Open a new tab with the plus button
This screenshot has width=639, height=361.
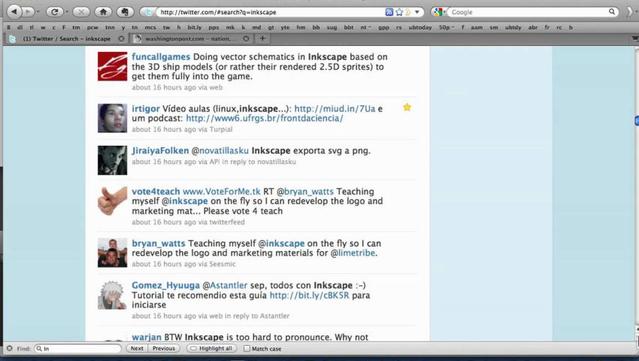click(x=262, y=38)
